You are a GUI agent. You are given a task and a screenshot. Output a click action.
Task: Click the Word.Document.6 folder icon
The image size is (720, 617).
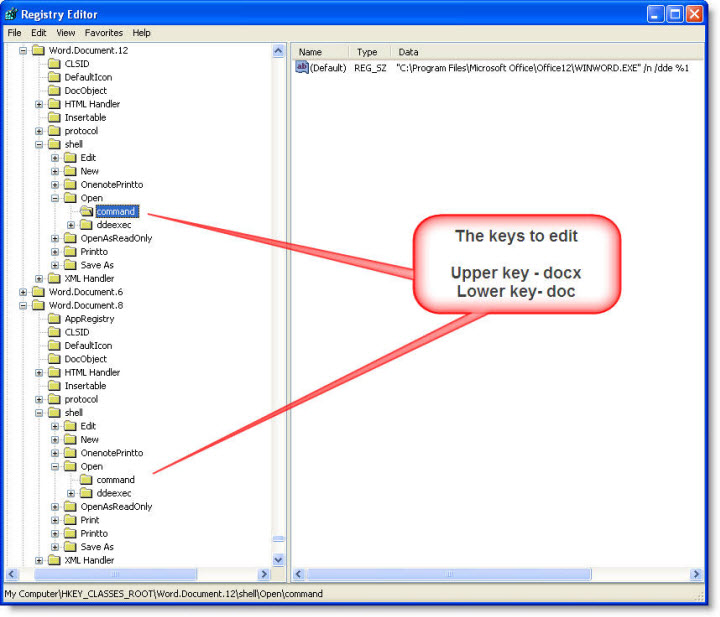[38, 292]
